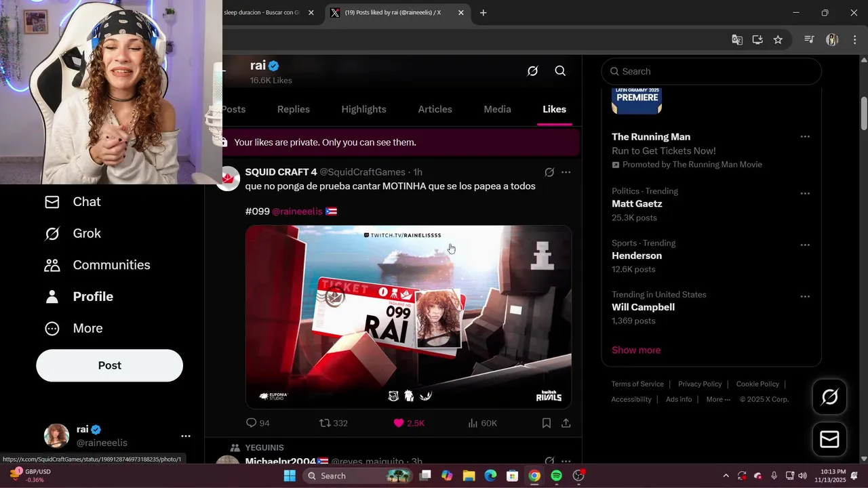Open the Windows Start menu
This screenshot has height=488, width=868.
pos(290,476)
